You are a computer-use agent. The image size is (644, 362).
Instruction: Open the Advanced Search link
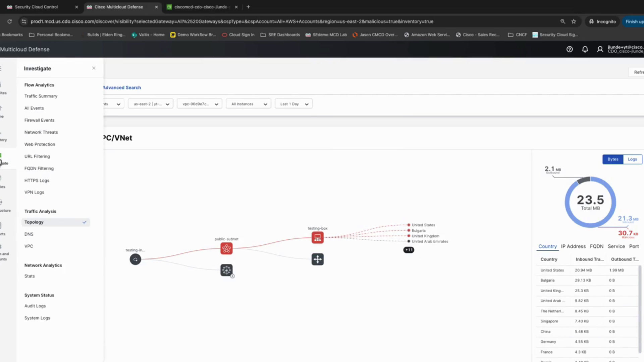click(x=122, y=87)
